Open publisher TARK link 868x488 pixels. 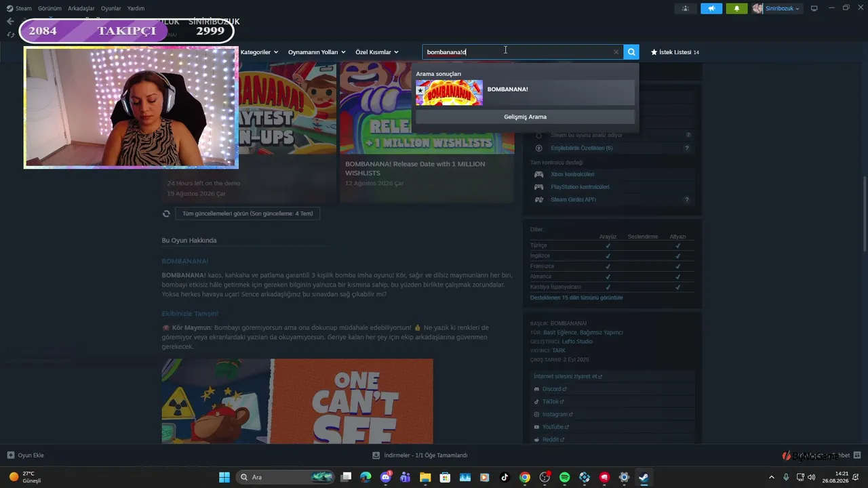(x=559, y=350)
